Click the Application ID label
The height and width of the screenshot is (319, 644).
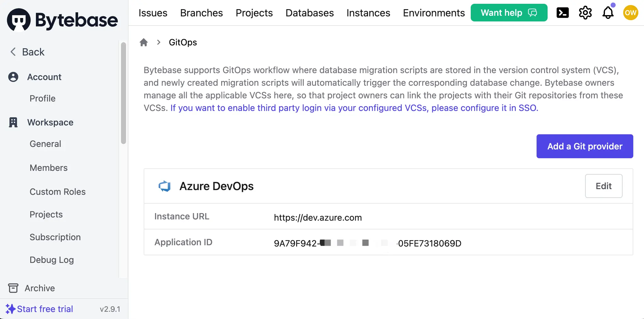[x=183, y=242]
